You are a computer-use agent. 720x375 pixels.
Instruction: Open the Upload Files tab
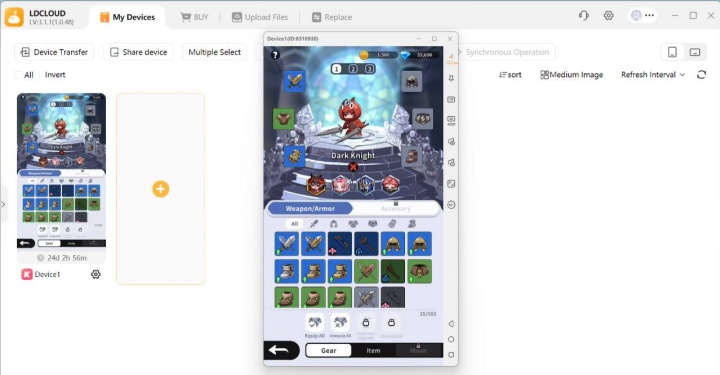[260, 17]
